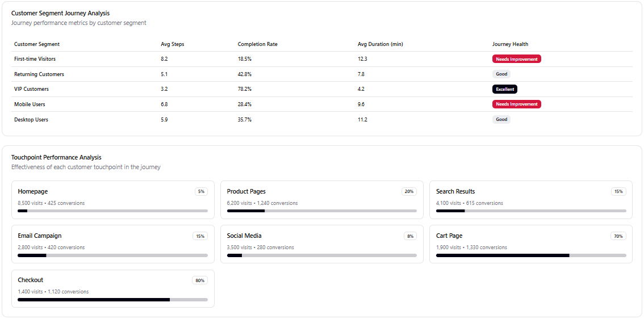Viewport: 644px width, 319px height.
Task: Select the Desktop Users row label
Action: click(31, 120)
